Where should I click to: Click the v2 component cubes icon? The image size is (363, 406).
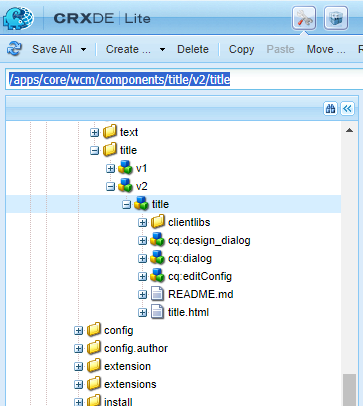pos(126,186)
